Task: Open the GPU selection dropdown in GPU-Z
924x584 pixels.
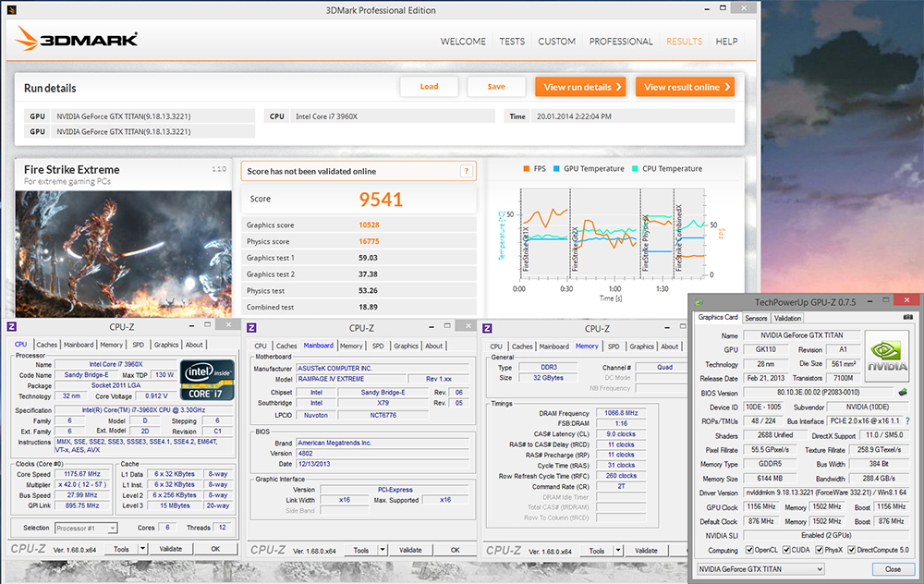Action: pyautogui.click(x=760, y=569)
